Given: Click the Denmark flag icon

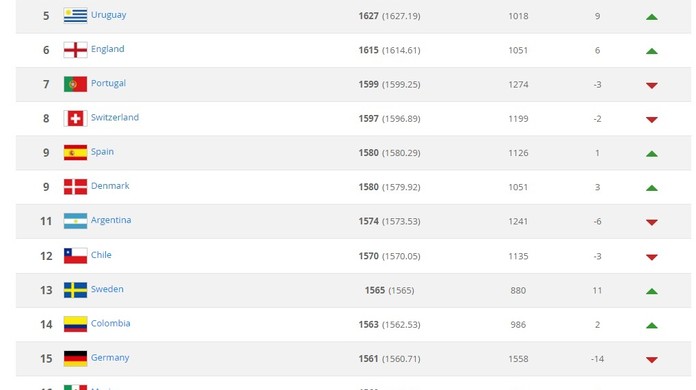Looking at the screenshot, I should click(75, 187).
